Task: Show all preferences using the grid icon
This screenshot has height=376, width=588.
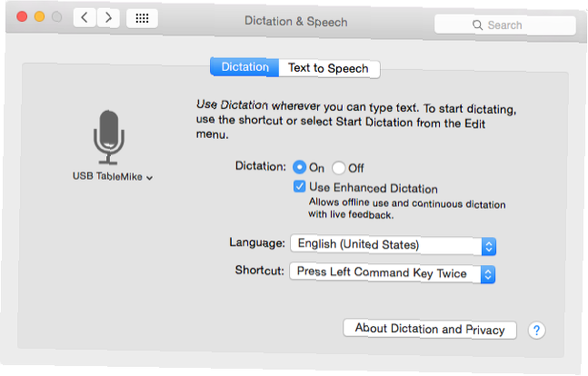Action: point(142,18)
